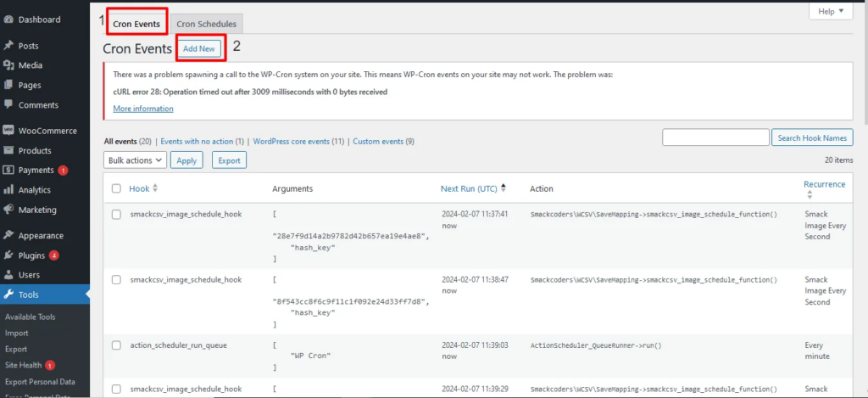Image resolution: width=868 pixels, height=398 pixels.
Task: Click the Export button beside Apply
Action: (229, 160)
